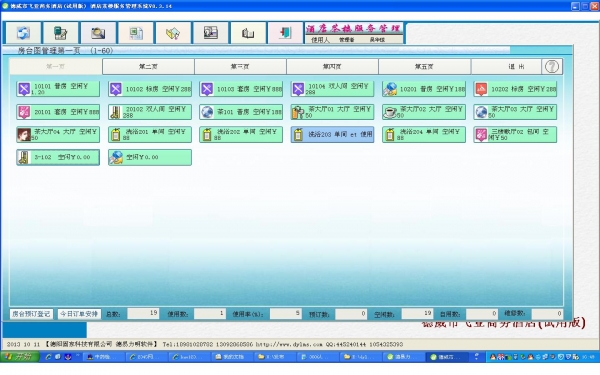This screenshot has height=375, width=600.
Task: Open the magnifier search toolbar icon
Action: click(98, 33)
